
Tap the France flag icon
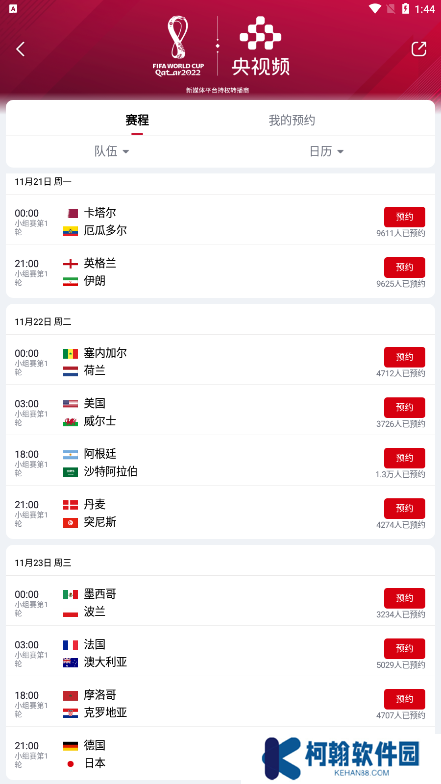(70, 644)
